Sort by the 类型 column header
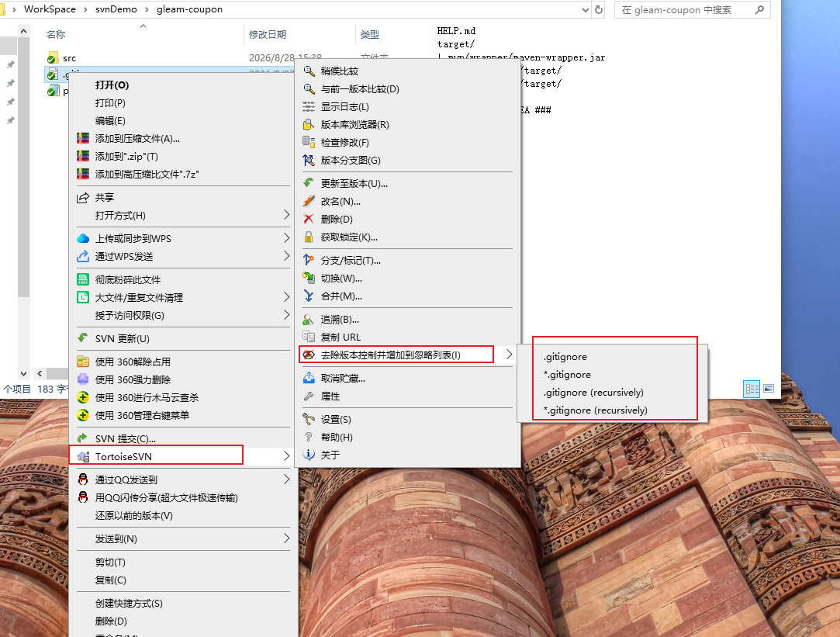This screenshot has width=840, height=637. pos(370,35)
